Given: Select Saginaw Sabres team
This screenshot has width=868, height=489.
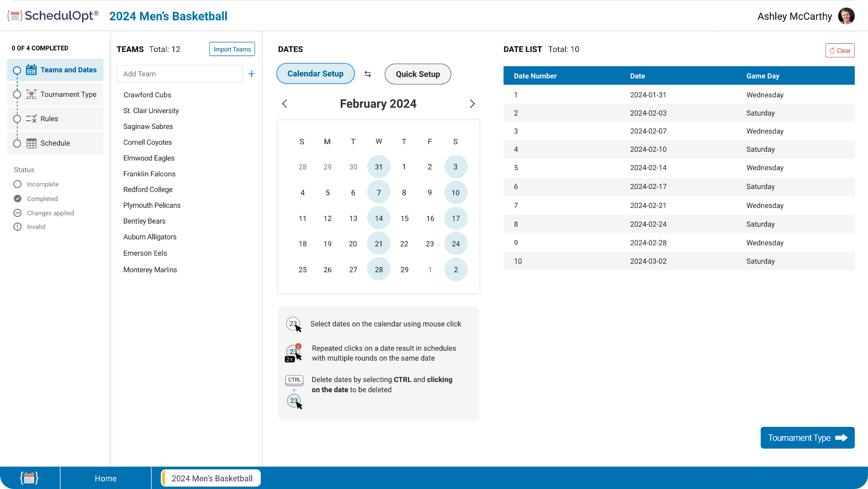Looking at the screenshot, I should [148, 126].
